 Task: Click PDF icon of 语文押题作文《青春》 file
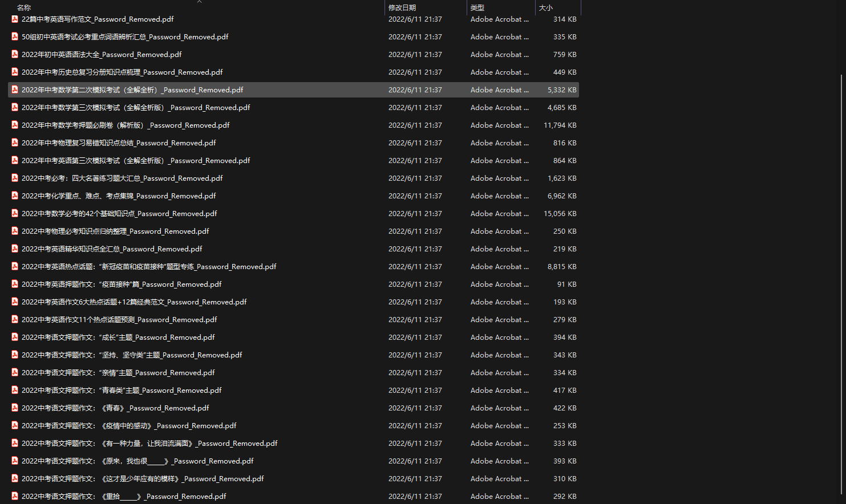(x=15, y=408)
